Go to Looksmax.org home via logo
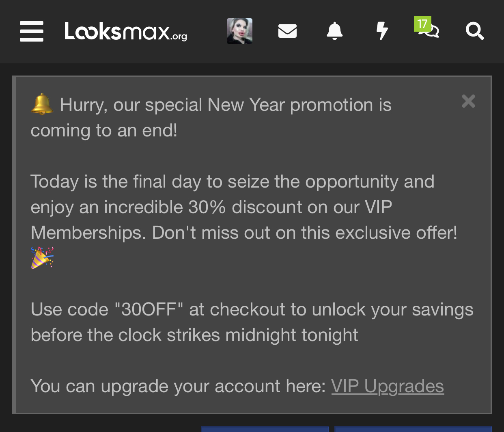 coord(126,31)
